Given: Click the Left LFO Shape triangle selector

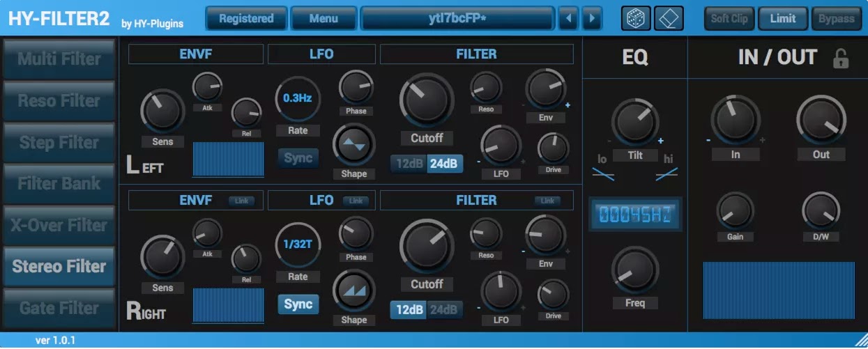Looking at the screenshot, I should [355, 145].
